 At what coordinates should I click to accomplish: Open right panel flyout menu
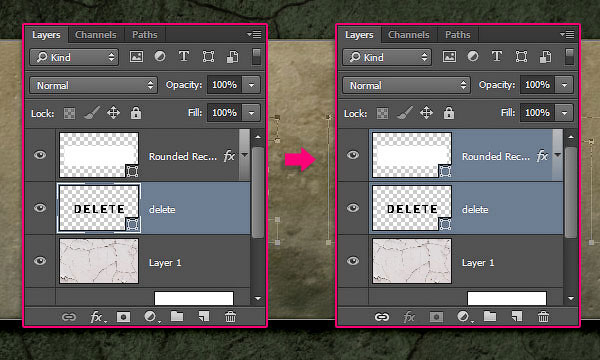[x=567, y=34]
